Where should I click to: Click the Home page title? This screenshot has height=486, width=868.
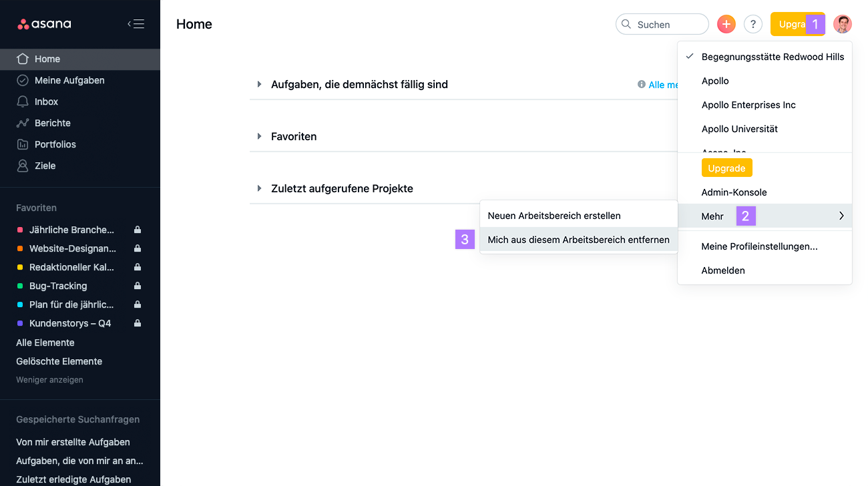click(194, 24)
